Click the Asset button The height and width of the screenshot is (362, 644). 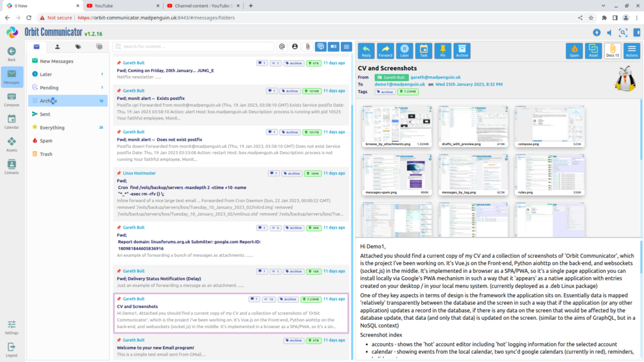tap(594, 50)
